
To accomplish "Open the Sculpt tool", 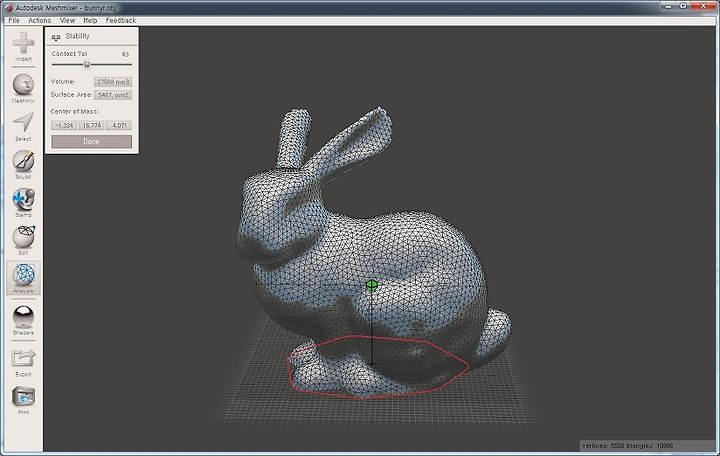I will pos(23,164).
